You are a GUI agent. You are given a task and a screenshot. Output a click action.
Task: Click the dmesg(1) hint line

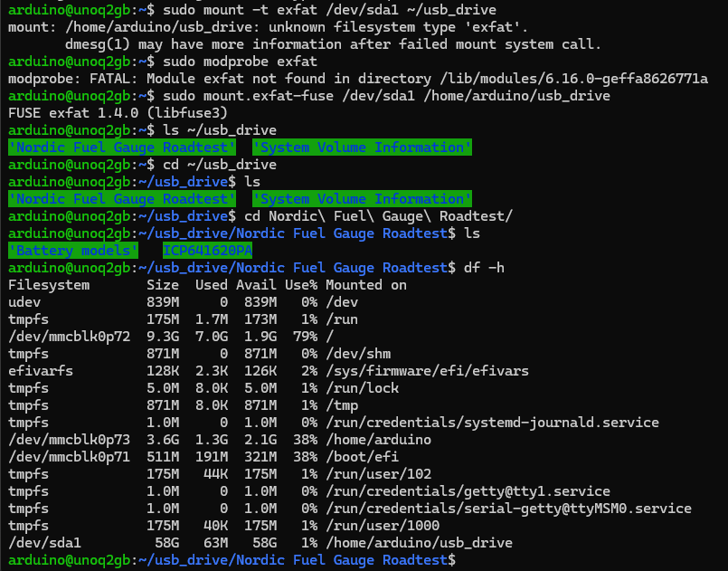click(x=334, y=44)
